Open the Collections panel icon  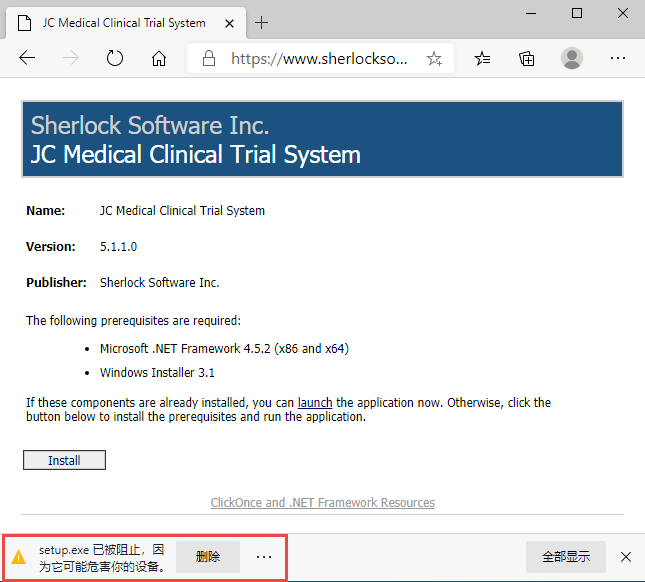click(x=527, y=58)
